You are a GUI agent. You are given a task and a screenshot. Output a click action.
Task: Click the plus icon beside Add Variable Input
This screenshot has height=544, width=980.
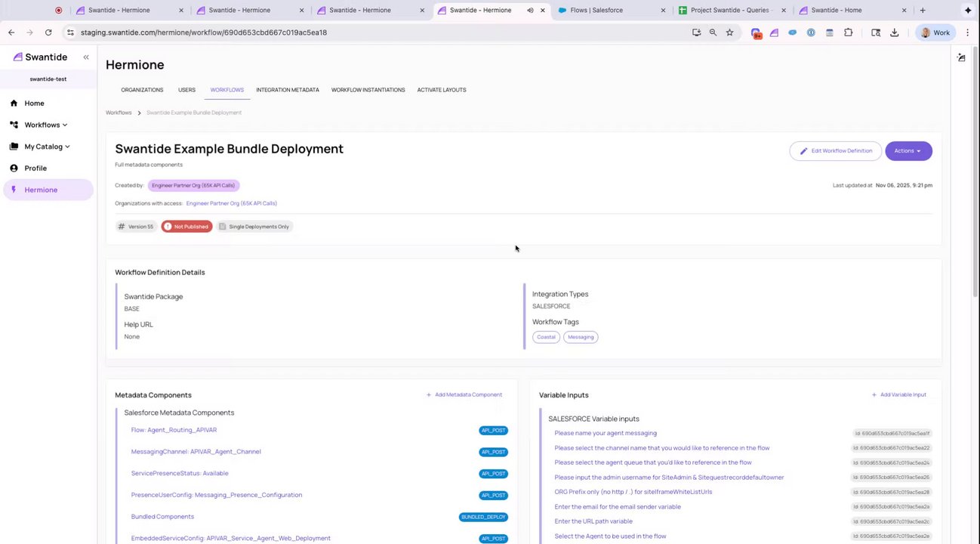pyautogui.click(x=874, y=395)
